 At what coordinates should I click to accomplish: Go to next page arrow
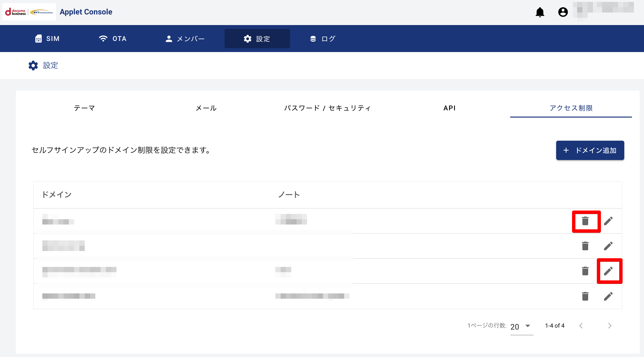coord(610,325)
